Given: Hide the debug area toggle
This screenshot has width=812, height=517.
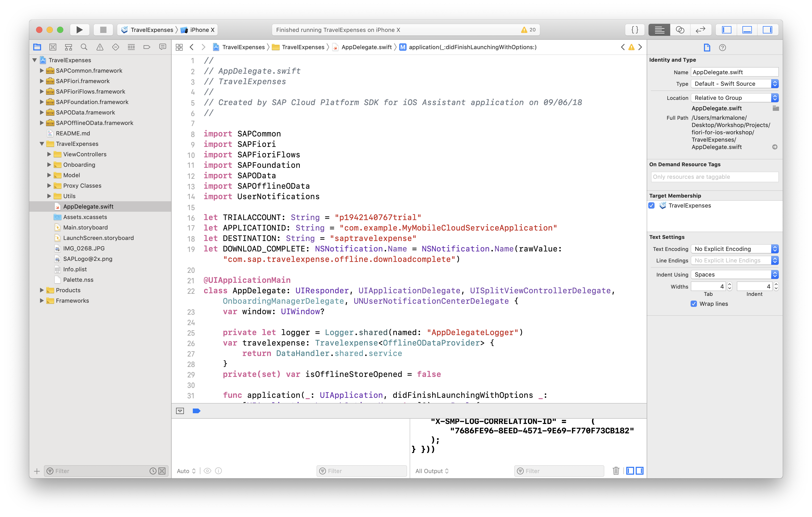Looking at the screenshot, I should coord(180,411).
